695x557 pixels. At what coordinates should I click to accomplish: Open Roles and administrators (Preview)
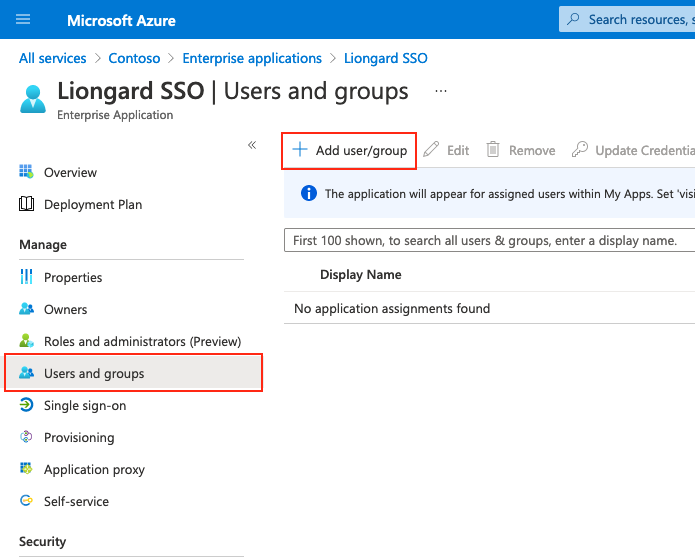coord(142,341)
